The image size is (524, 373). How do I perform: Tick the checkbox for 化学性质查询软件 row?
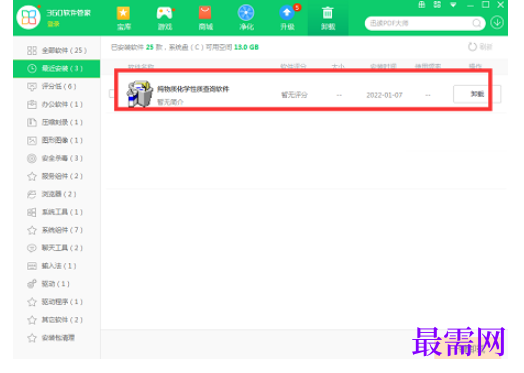112,94
